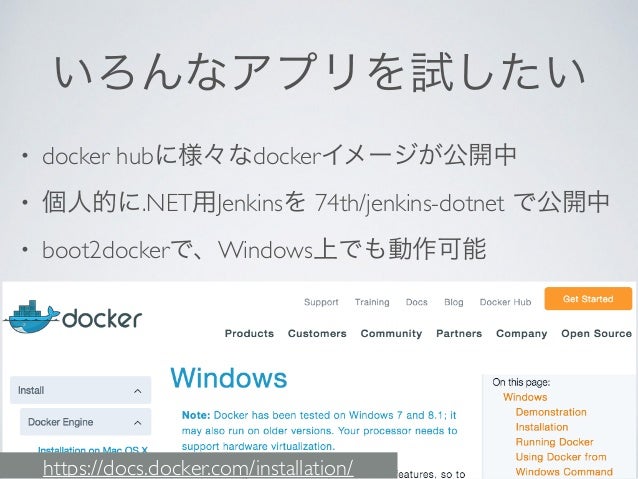Click the bullet about boot2docker on Windows
This screenshot has width=638, height=479.
(x=264, y=249)
